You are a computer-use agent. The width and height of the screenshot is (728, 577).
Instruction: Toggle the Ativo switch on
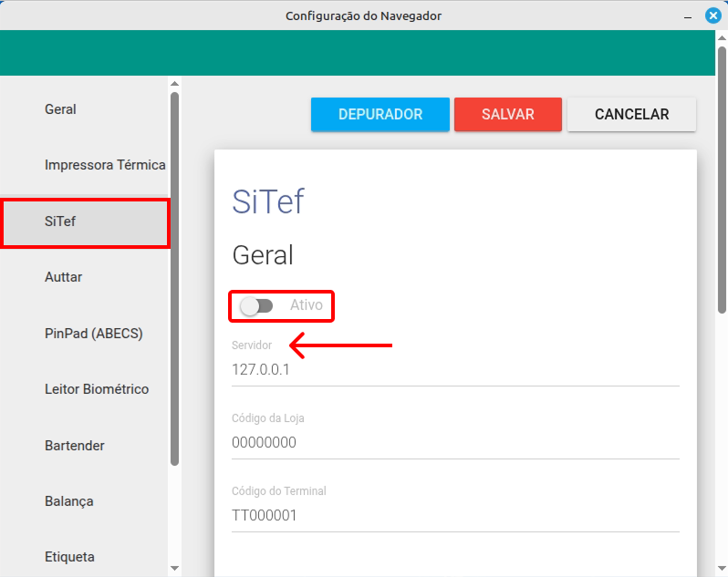click(256, 306)
